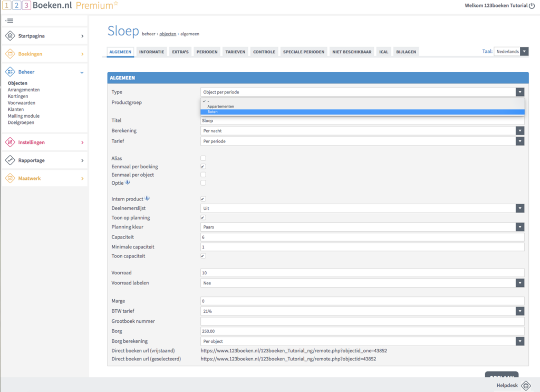Screen dimensions: 540x392
Task: Open Kortingen in the Beheer submenu
Action: (18, 96)
